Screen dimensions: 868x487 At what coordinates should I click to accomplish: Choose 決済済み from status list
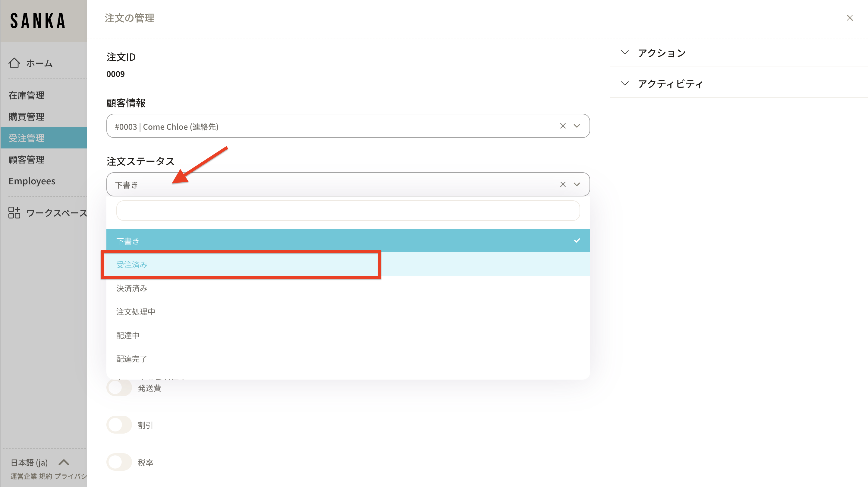(x=132, y=288)
